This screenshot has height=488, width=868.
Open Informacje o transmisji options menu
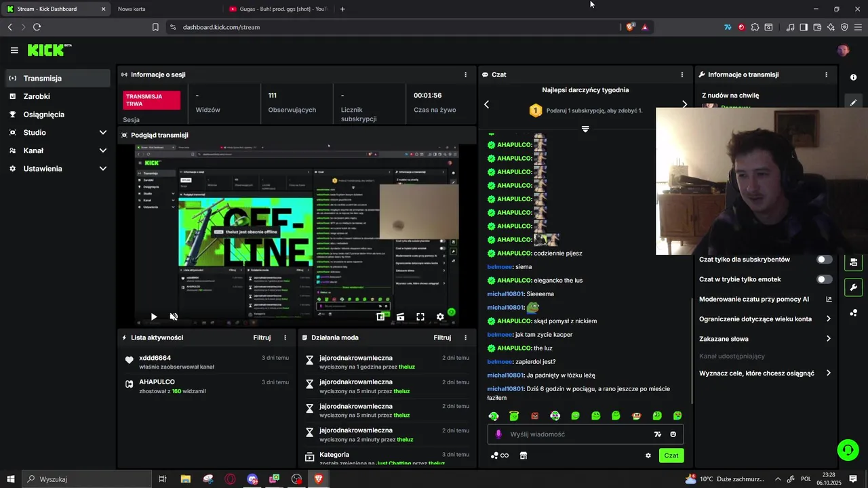[826, 75]
